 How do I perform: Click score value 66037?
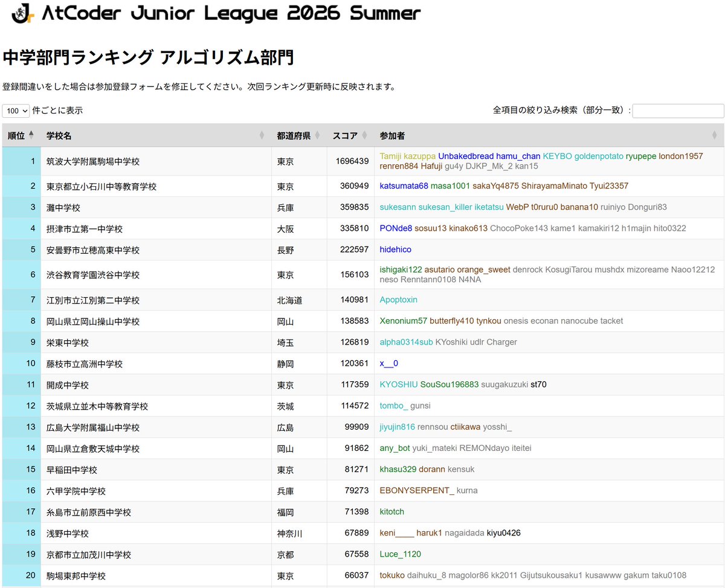coord(357,576)
